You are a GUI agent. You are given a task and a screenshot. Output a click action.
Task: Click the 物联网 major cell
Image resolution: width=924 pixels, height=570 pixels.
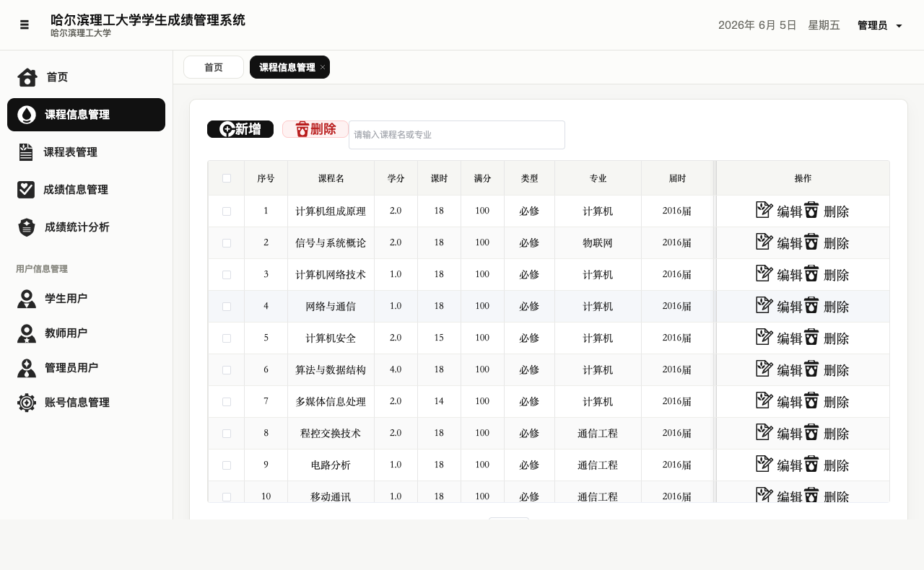(598, 243)
